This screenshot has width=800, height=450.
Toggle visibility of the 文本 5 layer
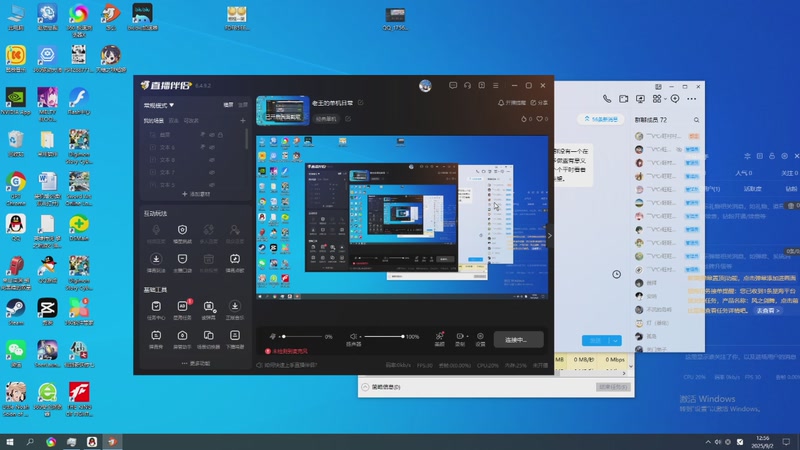pyautogui.click(x=212, y=185)
